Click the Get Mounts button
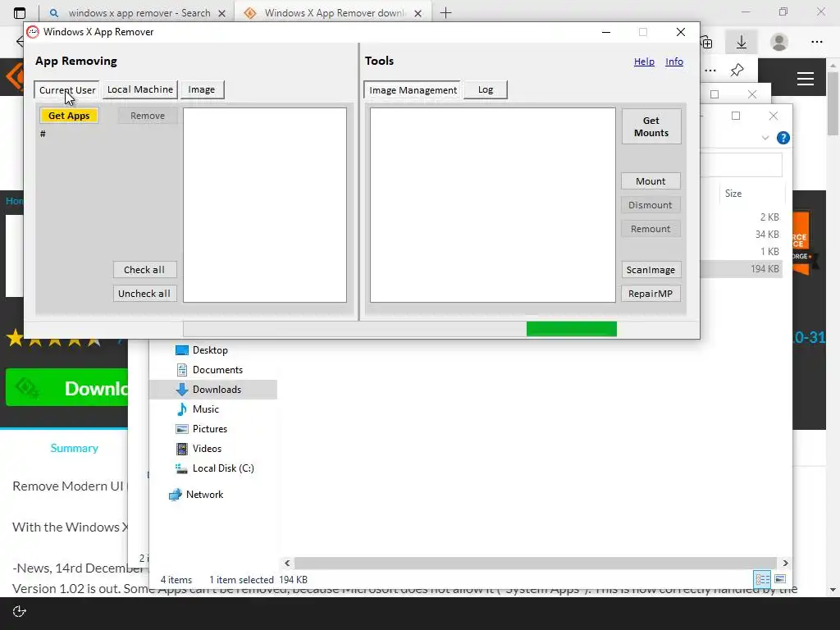 651,126
